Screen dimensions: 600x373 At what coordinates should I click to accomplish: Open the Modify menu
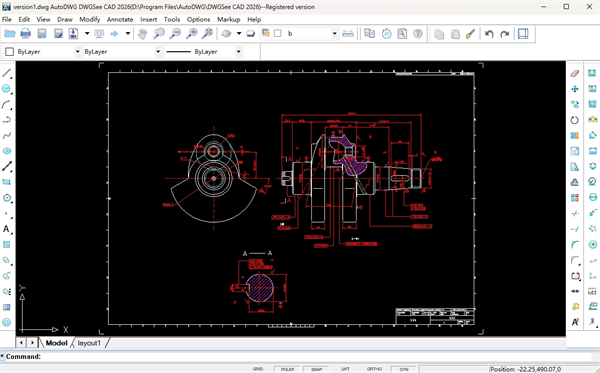click(90, 19)
